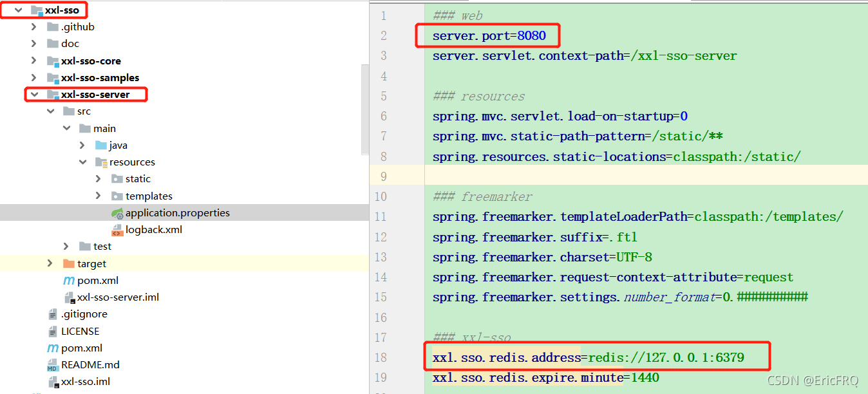Place cursor on spring.resources.static-locations line
This screenshot has height=394, width=868.
[617, 156]
